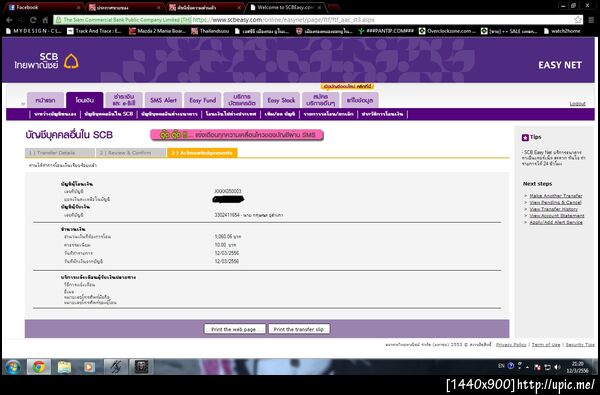Click the taskbar icon left of the last one
This screenshot has width=600, height=395.
tap(116, 367)
